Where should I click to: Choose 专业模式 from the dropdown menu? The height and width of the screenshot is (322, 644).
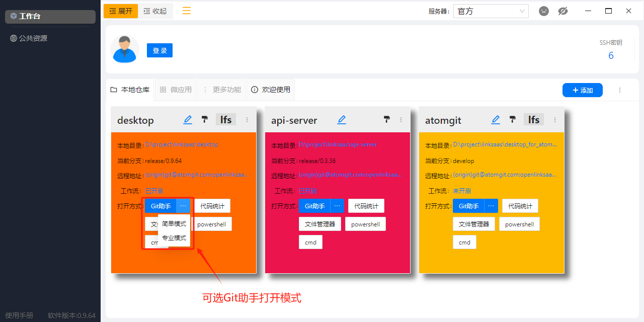point(174,237)
